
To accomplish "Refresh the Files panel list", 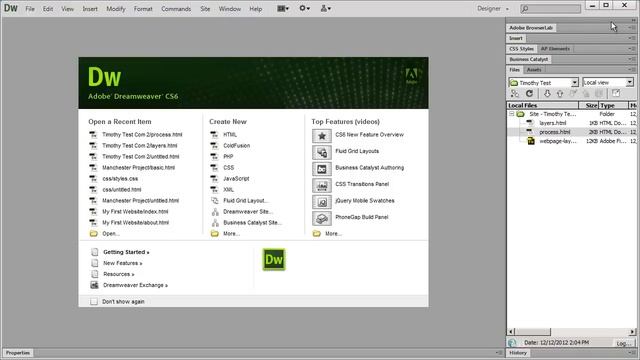I will click(x=529, y=94).
